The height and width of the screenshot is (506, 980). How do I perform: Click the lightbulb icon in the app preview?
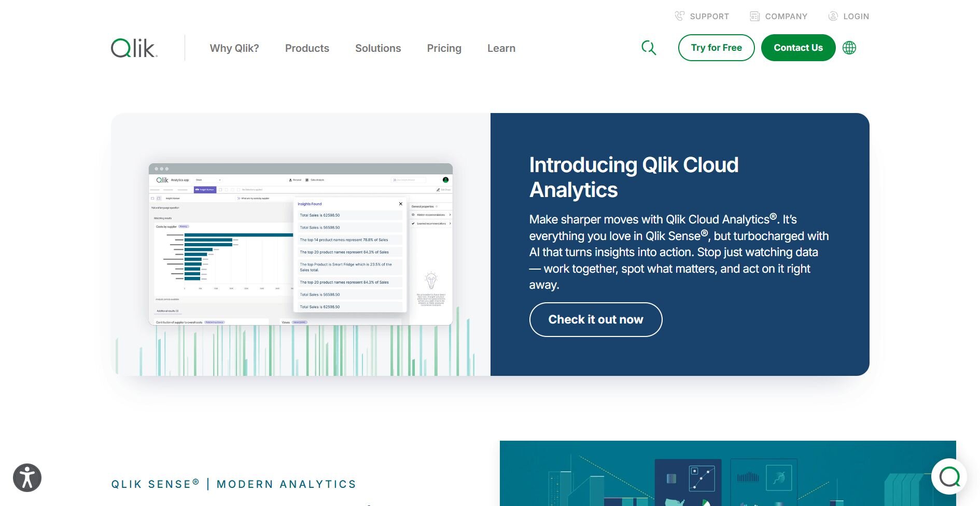tap(431, 280)
